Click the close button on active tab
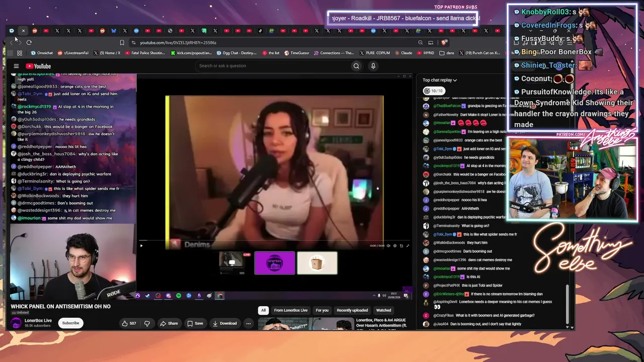Screen dimensions: 644x362 click(23, 31)
